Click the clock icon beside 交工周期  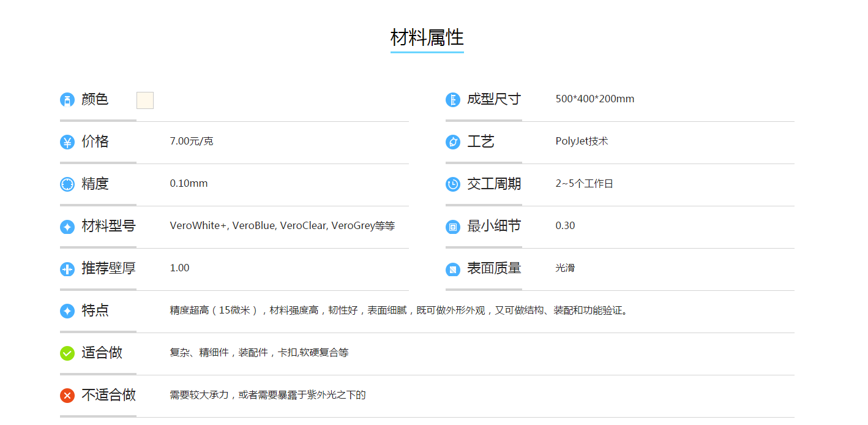click(453, 184)
